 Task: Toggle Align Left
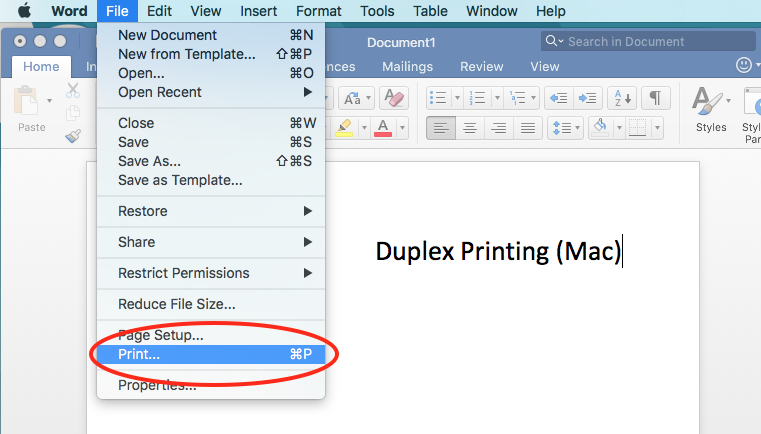tap(441, 128)
